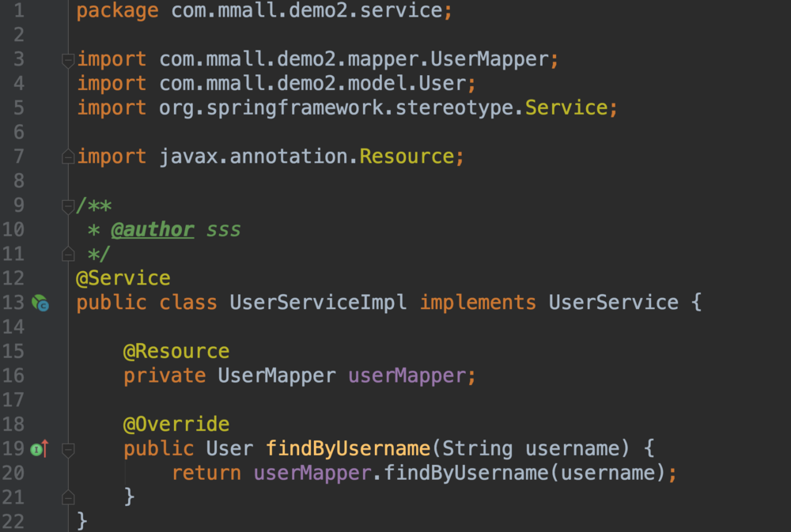Click the UserService interface name after implements

pos(613,303)
